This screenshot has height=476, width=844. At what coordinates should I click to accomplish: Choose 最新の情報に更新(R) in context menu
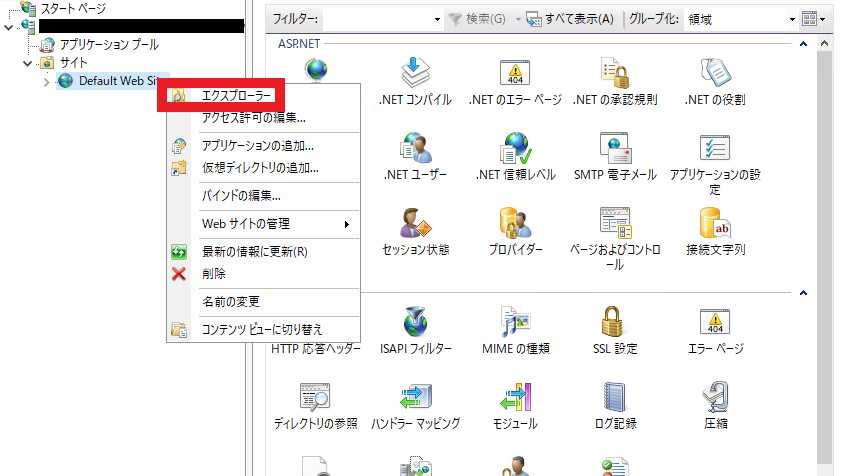263,251
